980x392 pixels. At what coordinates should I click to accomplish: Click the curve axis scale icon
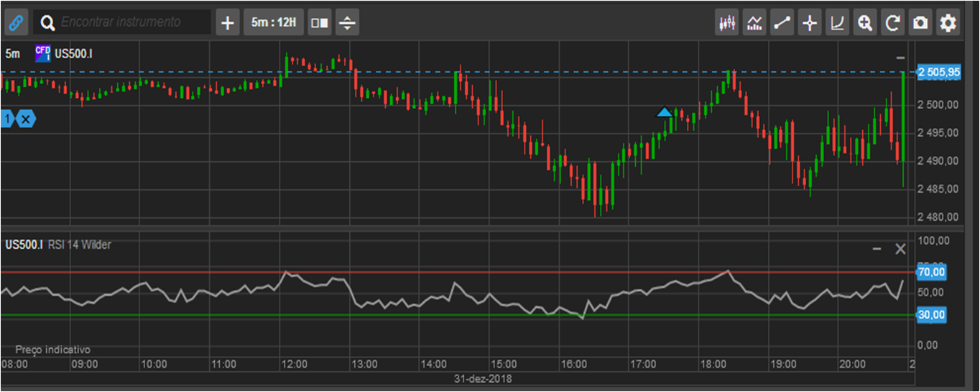tap(837, 23)
